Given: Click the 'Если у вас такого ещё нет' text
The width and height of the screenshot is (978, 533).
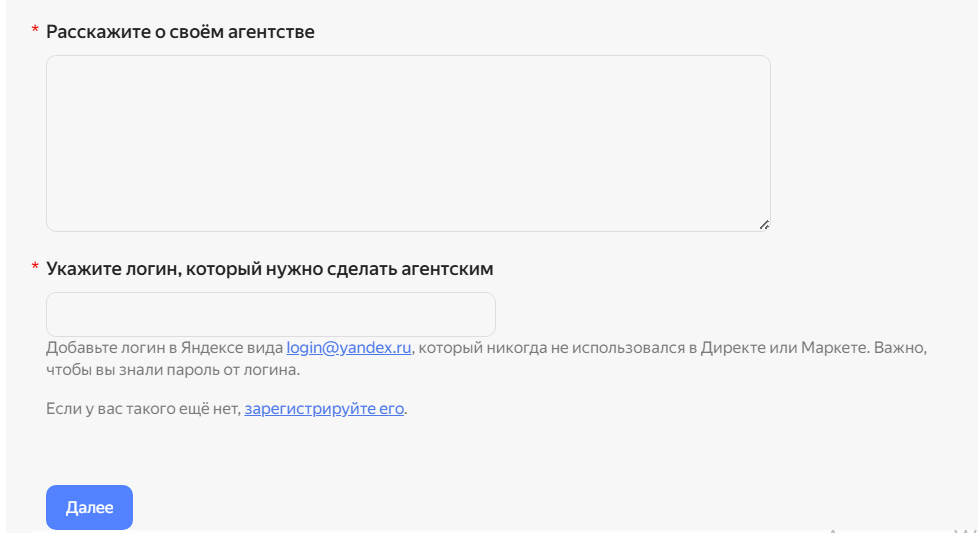Looking at the screenshot, I should (143, 408).
